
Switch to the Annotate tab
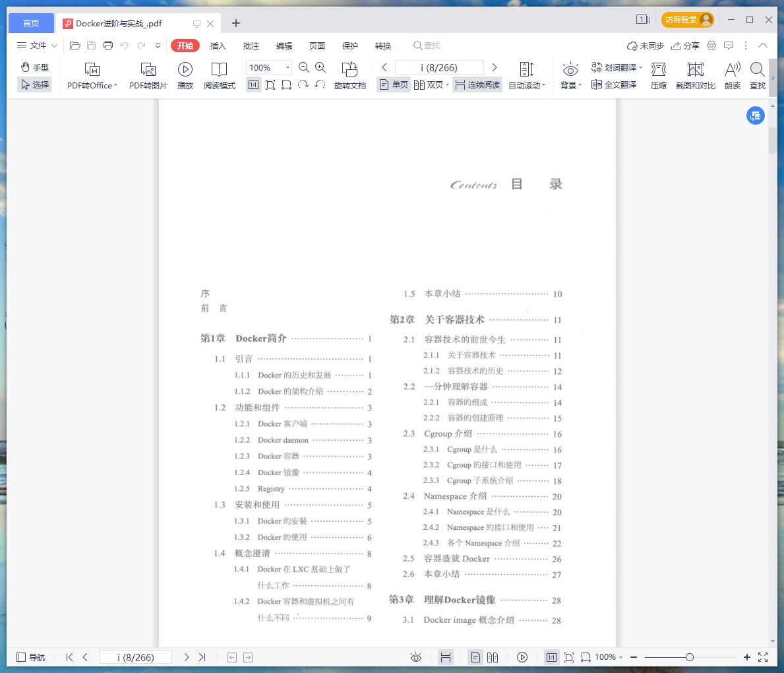click(251, 46)
